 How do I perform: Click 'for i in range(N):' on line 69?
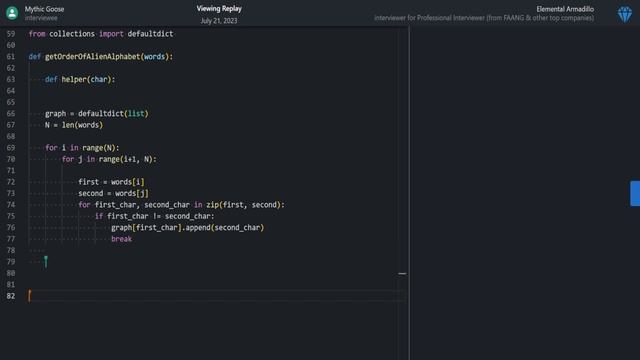pos(82,148)
